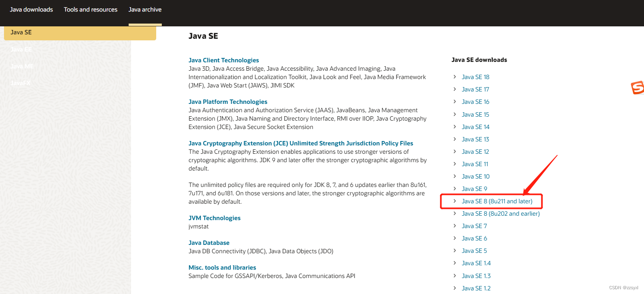Open the JVM Technologies link
644x294 pixels.
pyautogui.click(x=215, y=218)
